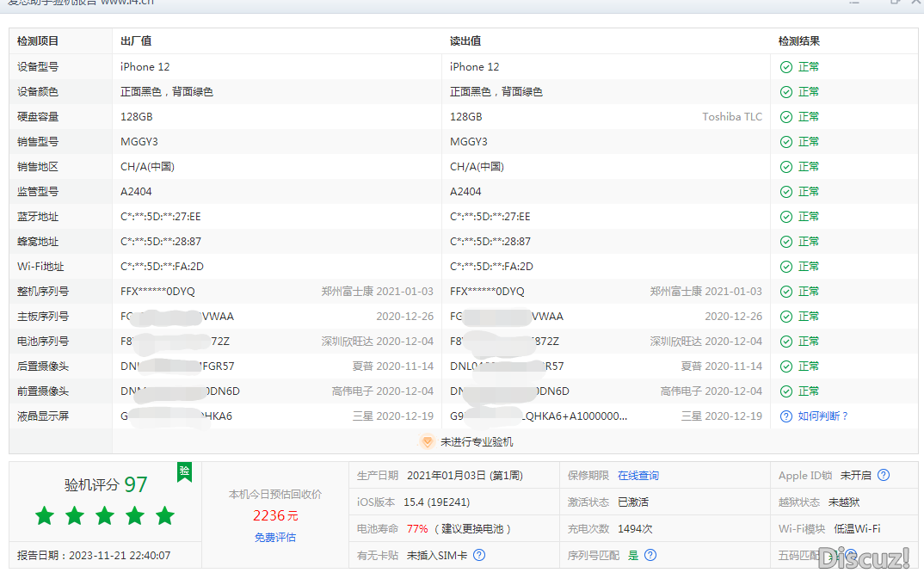The height and width of the screenshot is (579, 924).
Task: Click the help icon beside 未插入SIM卡
Action: point(479,555)
